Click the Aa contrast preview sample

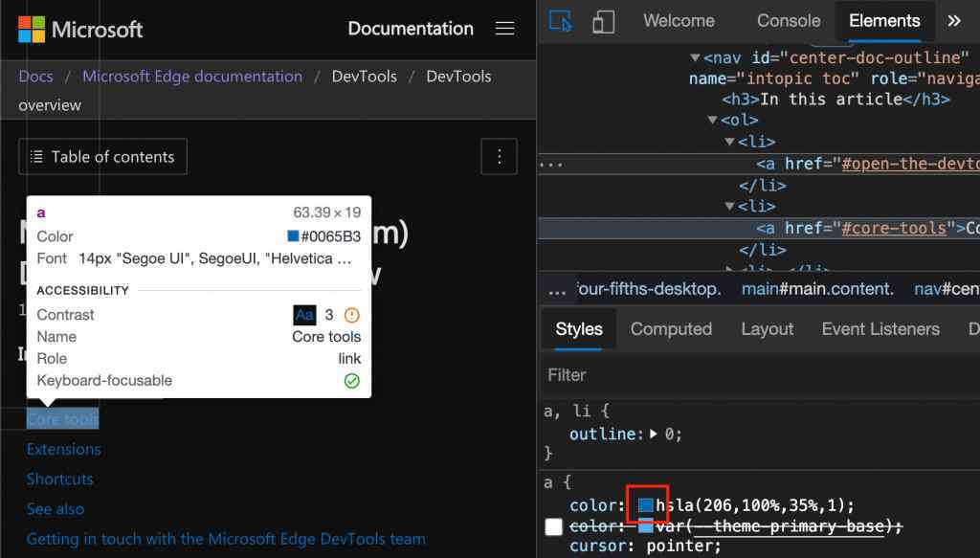pos(305,315)
